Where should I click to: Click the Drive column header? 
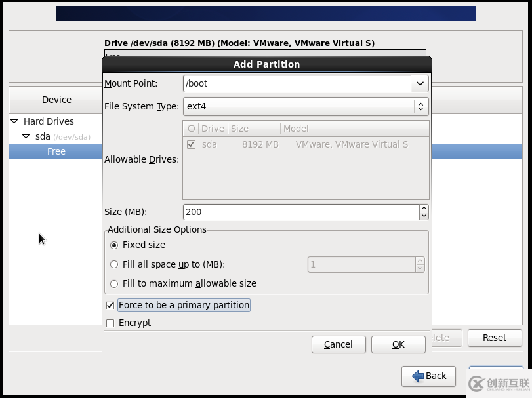213,129
